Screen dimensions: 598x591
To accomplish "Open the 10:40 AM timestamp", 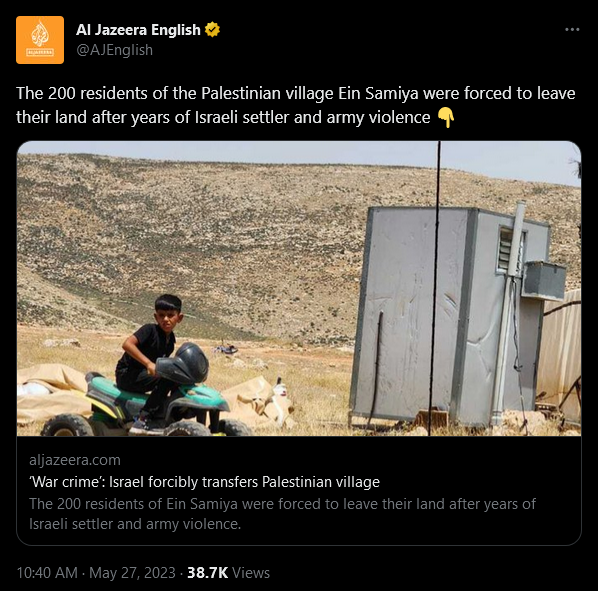I will tap(47, 573).
